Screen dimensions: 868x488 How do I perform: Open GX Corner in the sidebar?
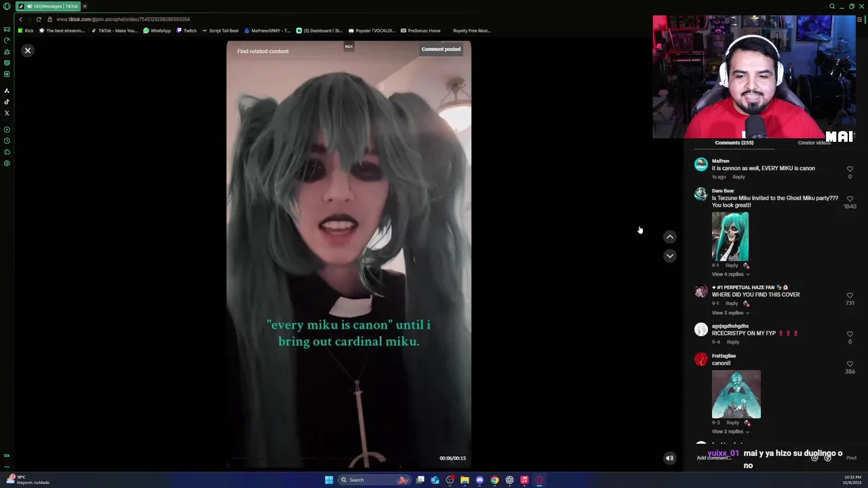(7, 29)
